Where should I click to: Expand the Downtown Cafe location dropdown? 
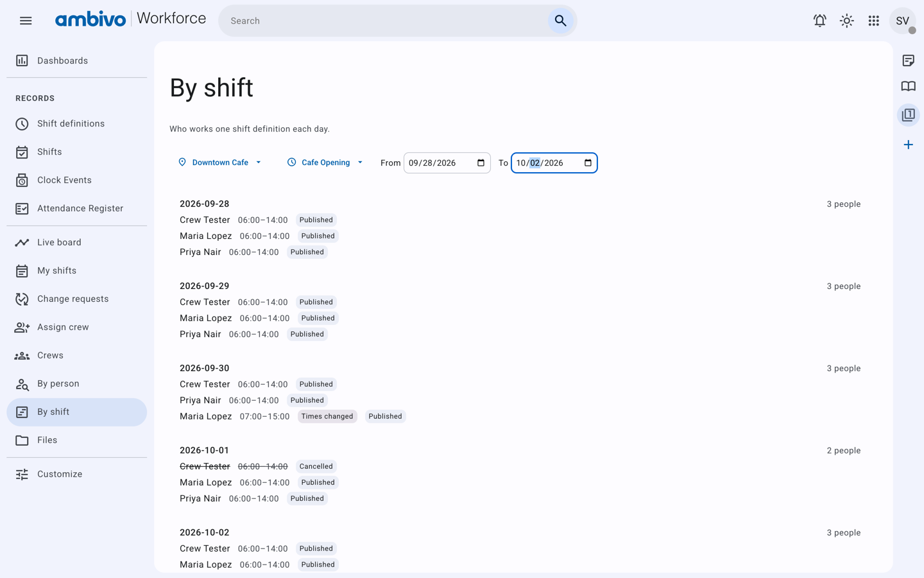(x=219, y=162)
